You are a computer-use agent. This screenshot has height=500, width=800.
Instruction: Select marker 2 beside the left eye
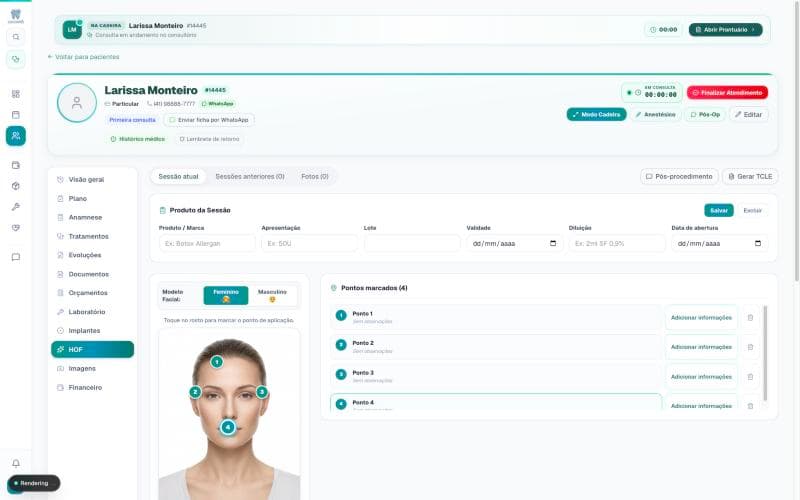[x=195, y=392]
